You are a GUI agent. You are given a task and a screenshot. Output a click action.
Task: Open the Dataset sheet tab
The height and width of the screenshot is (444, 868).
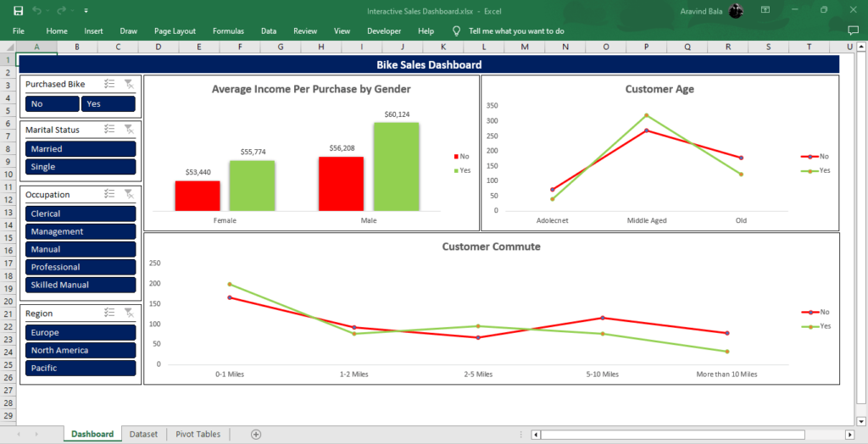tap(143, 435)
